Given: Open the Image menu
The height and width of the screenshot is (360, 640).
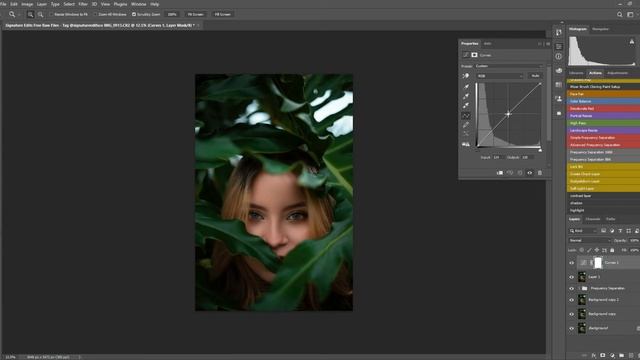Looking at the screenshot, I should (27, 4).
